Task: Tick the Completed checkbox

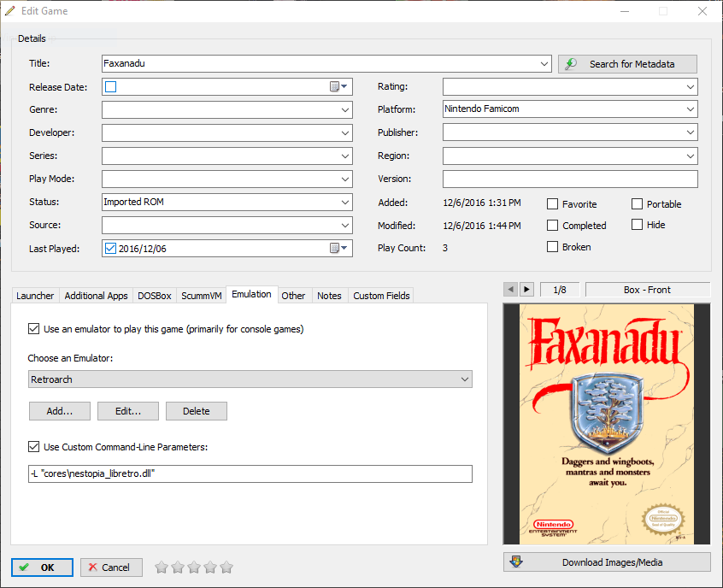Action: pos(552,225)
